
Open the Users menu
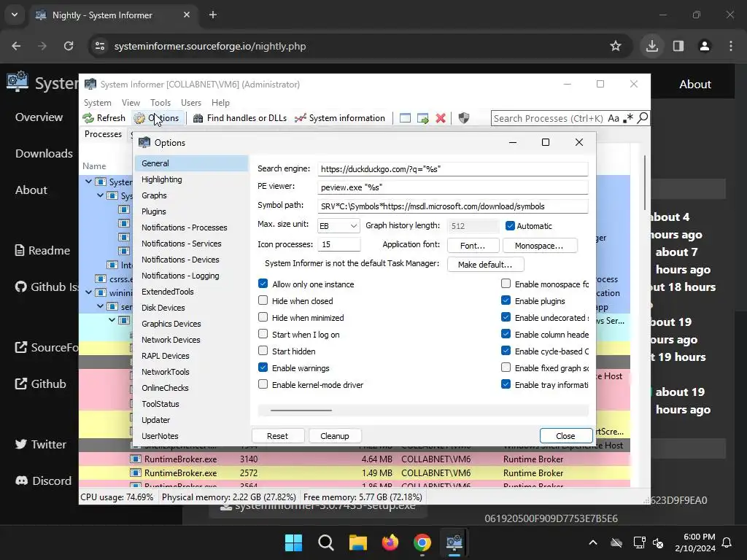coord(191,102)
